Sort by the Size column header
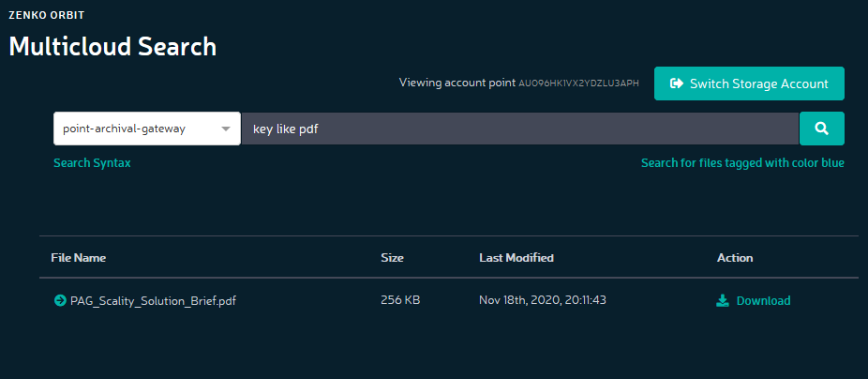868x379 pixels. tap(393, 258)
